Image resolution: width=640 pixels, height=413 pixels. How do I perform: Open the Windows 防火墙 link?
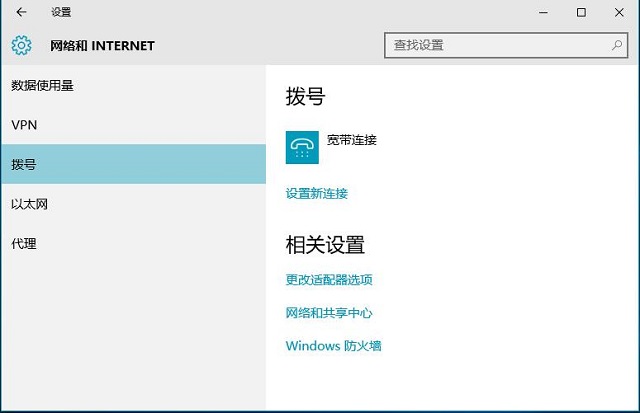[333, 346]
